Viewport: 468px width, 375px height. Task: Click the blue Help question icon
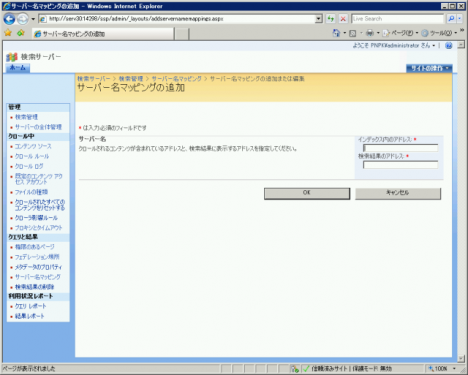(x=449, y=46)
